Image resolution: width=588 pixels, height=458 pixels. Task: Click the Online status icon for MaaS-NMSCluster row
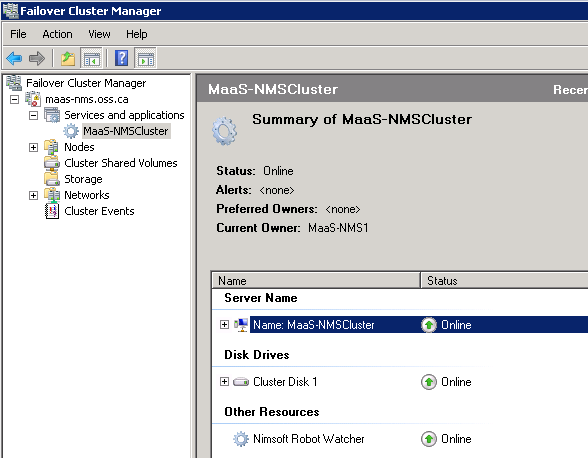[429, 325]
